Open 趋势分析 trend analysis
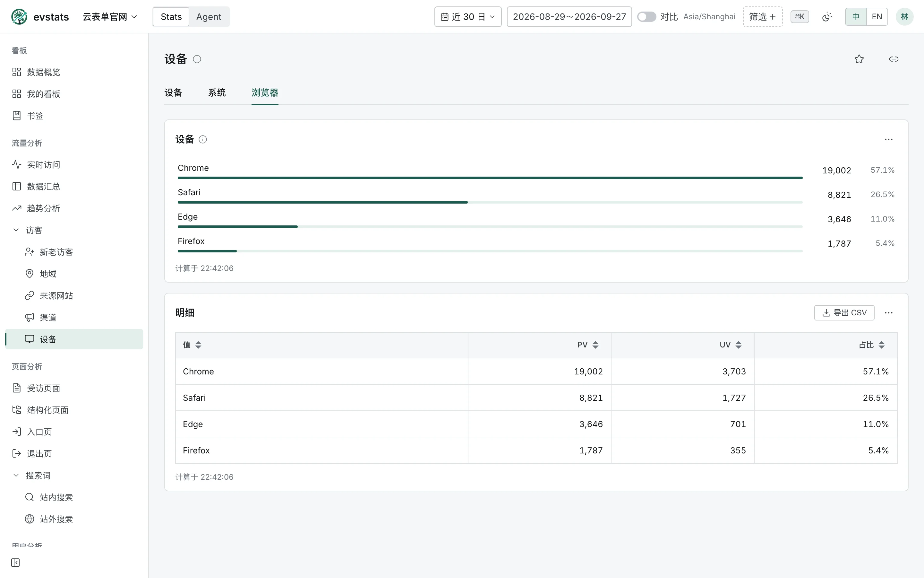Viewport: 924px width, 578px height. coord(74,208)
